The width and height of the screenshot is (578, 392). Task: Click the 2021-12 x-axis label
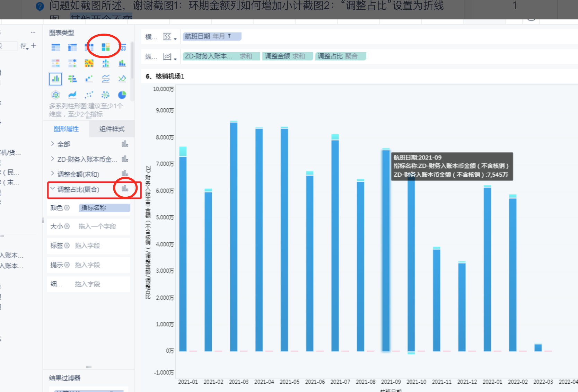467,382
